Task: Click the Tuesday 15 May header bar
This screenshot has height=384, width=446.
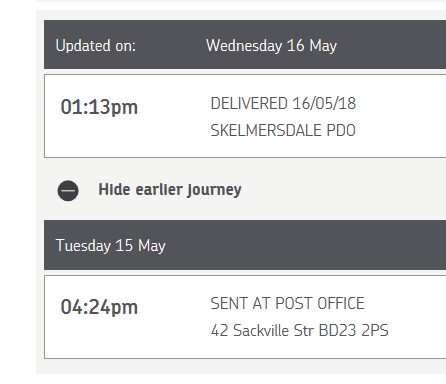Action: 245,245
